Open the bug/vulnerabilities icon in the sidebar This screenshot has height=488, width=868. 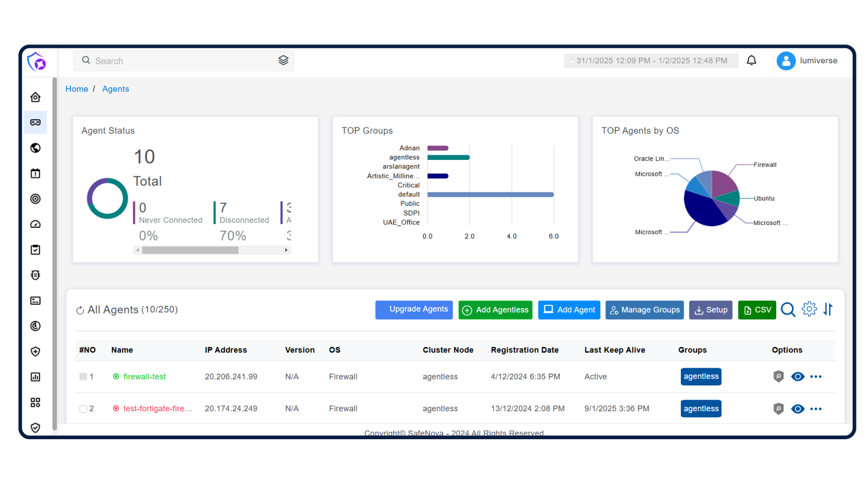pyautogui.click(x=35, y=275)
